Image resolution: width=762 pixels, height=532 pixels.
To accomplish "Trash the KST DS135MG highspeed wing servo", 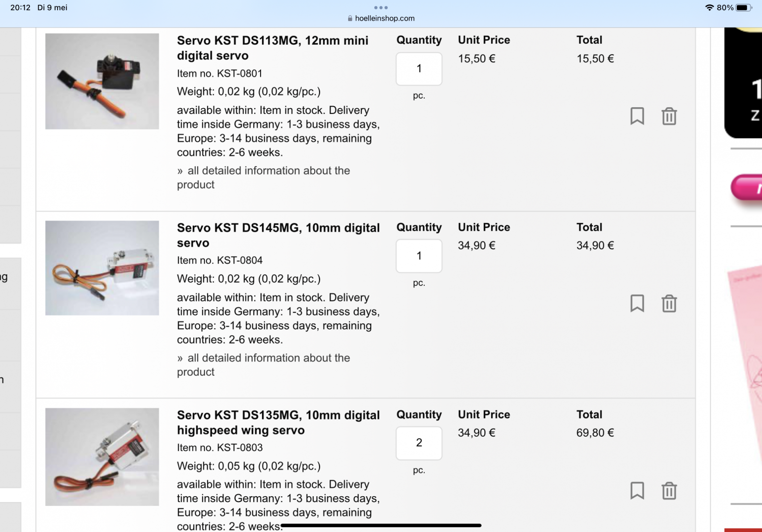I will click(x=669, y=491).
